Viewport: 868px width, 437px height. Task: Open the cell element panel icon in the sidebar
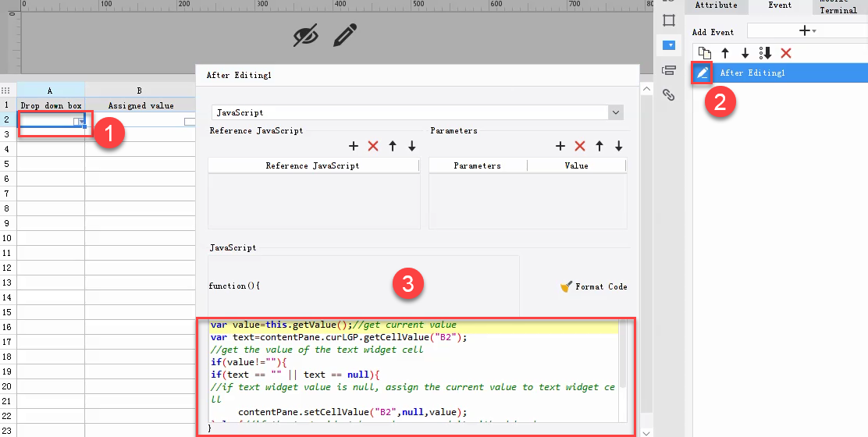click(x=669, y=20)
